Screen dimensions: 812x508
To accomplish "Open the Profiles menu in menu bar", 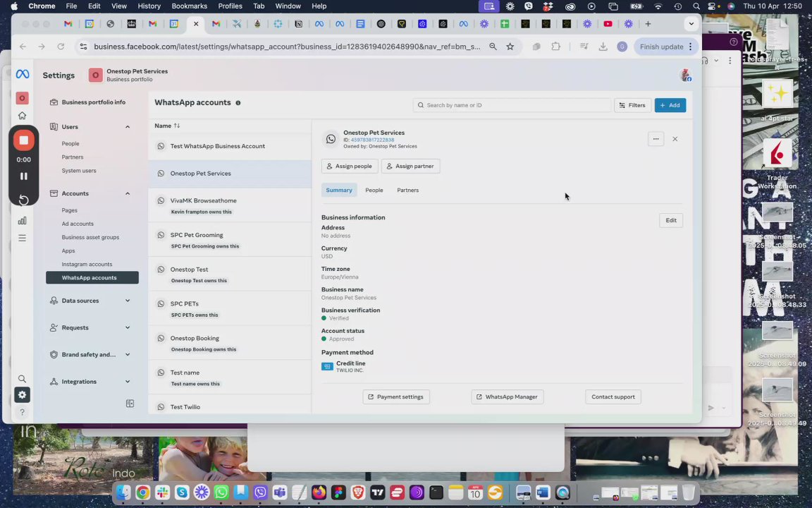I will (x=230, y=6).
